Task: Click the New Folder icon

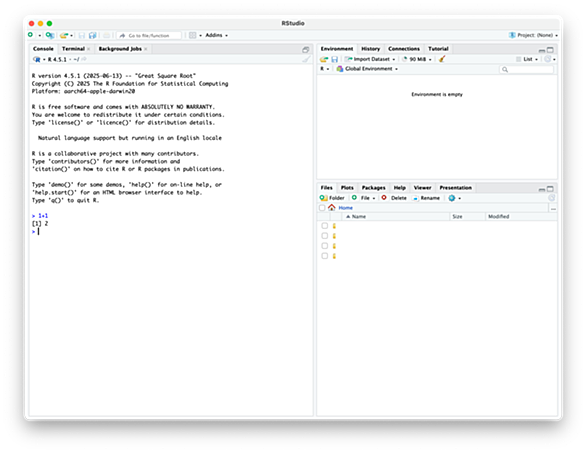Action: click(x=332, y=198)
